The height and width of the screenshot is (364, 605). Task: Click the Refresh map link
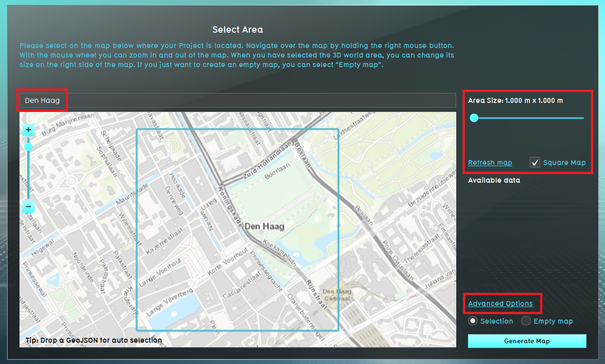pyautogui.click(x=490, y=163)
